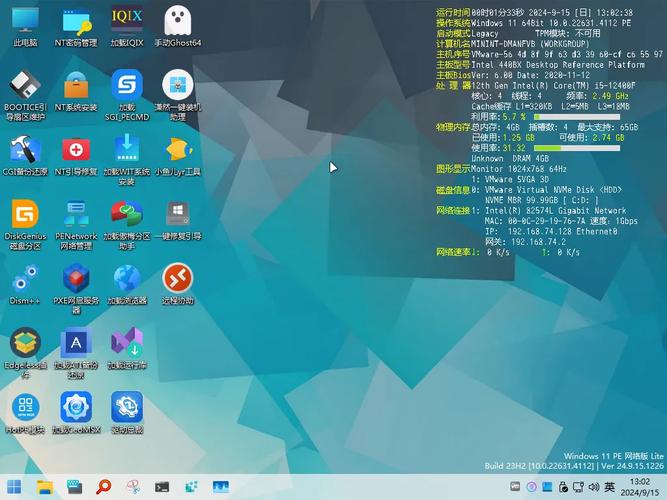
Task: Open the DiskGenius partition tool icon
Action: 25,215
